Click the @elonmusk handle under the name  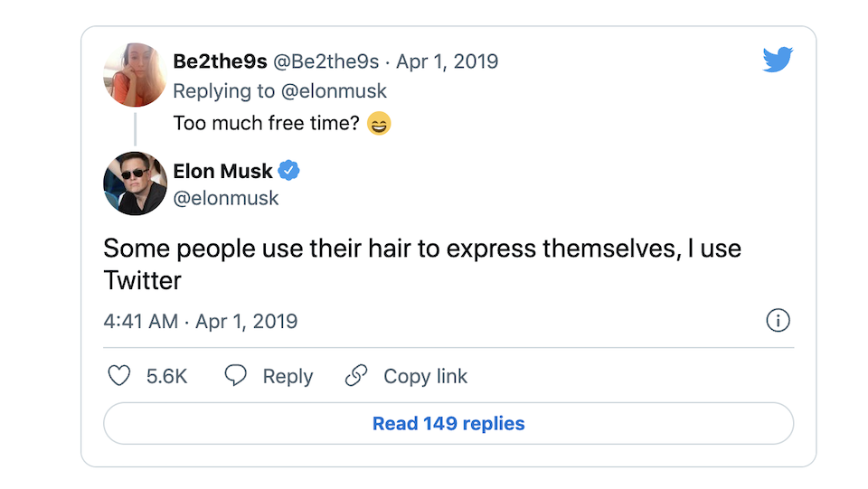pos(226,197)
